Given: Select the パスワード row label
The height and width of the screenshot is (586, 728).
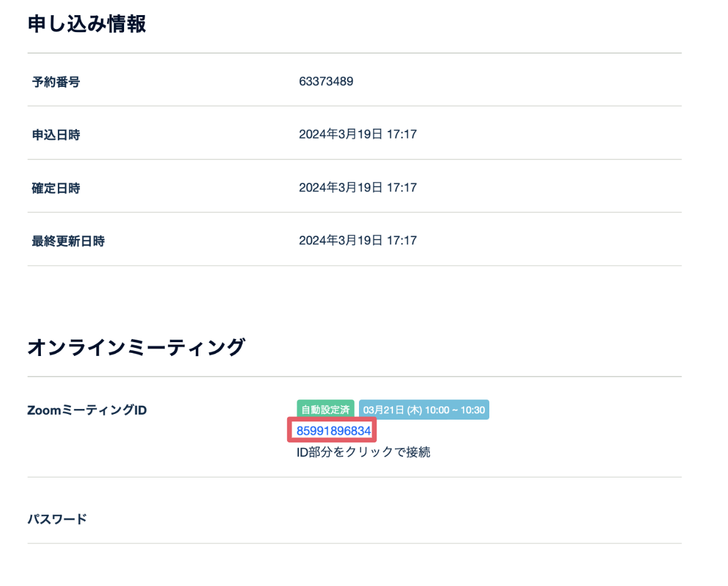Looking at the screenshot, I should point(57,519).
